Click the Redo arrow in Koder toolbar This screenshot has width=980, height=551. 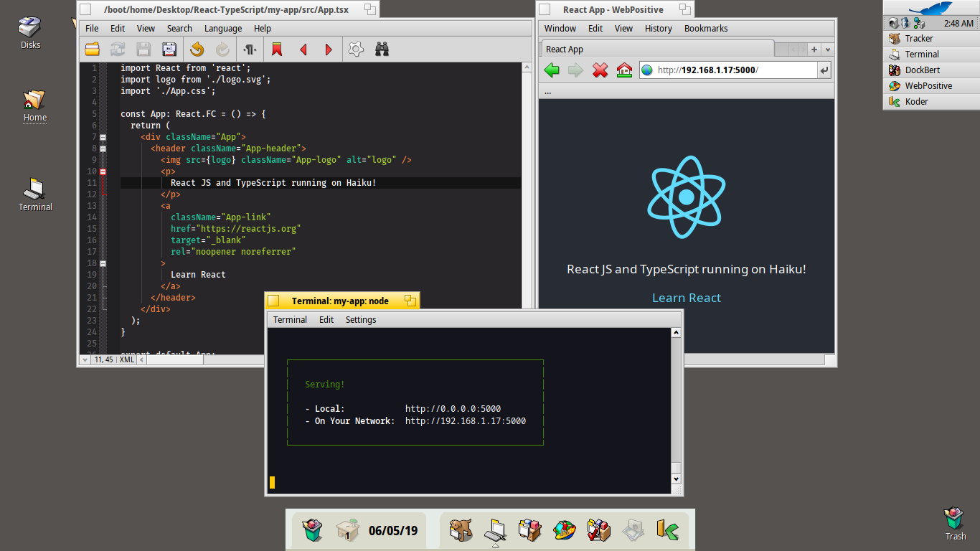tap(222, 50)
